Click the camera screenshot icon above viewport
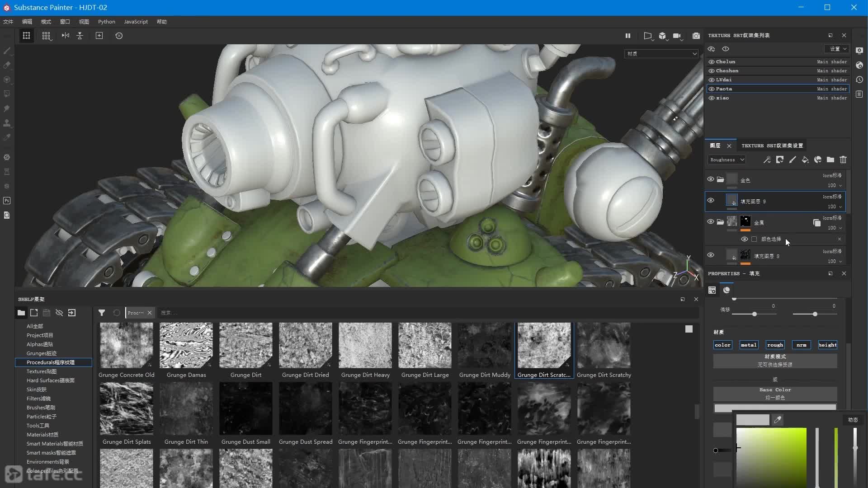The image size is (868, 488). click(696, 36)
